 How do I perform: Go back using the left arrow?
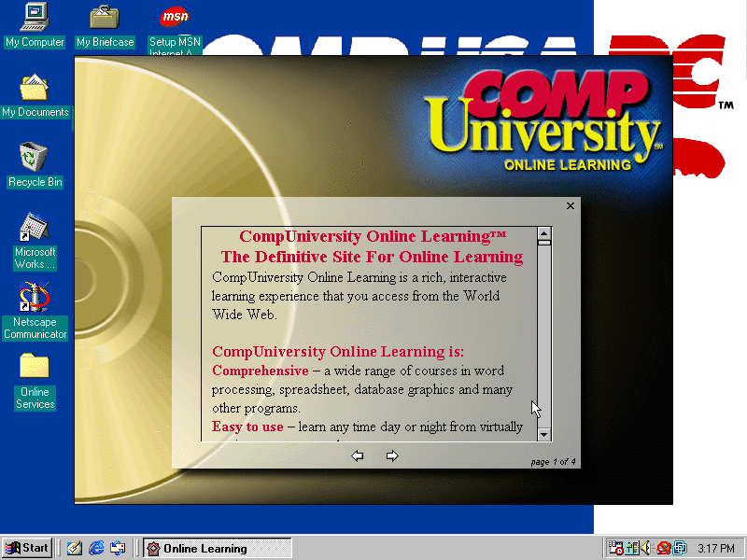point(357,456)
